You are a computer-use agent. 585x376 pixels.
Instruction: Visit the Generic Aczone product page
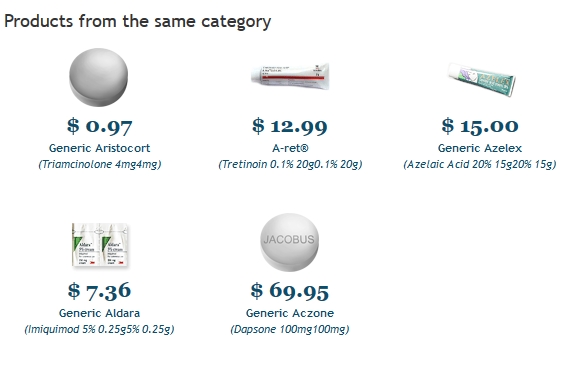click(290, 313)
